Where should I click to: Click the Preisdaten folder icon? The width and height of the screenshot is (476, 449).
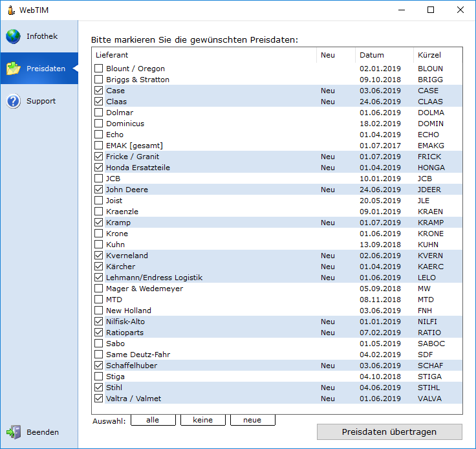click(x=14, y=69)
